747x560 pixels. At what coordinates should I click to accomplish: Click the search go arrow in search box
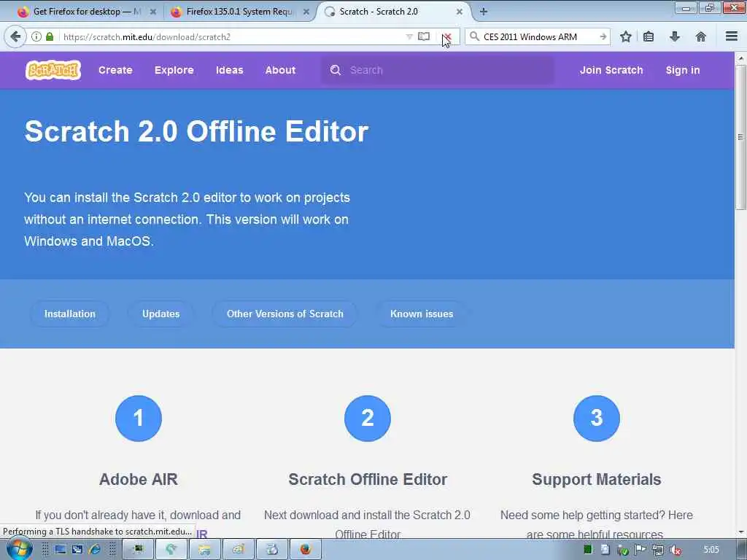603,36
